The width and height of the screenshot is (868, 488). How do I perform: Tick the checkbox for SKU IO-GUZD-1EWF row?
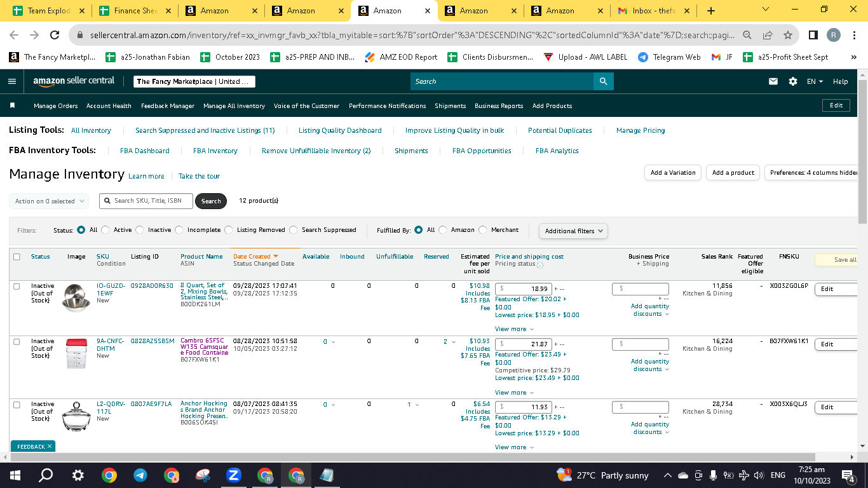point(17,287)
